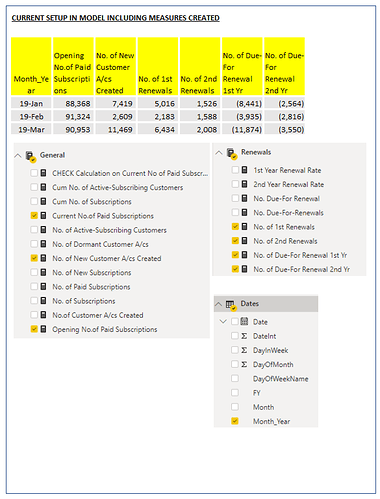The height and width of the screenshot is (499, 380).
Task: Select No. of Dormant Customer A/cs label
Action: [x=100, y=244]
